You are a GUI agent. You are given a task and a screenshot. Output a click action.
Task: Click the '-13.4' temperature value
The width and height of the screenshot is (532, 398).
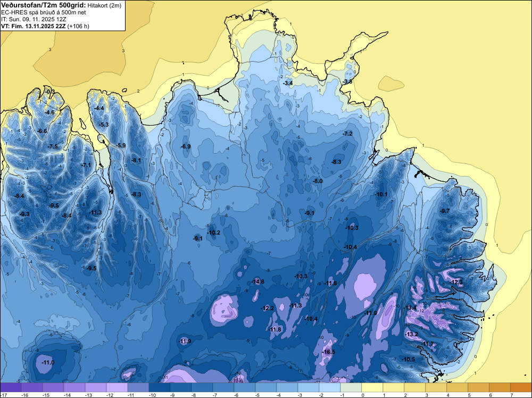coord(410,308)
